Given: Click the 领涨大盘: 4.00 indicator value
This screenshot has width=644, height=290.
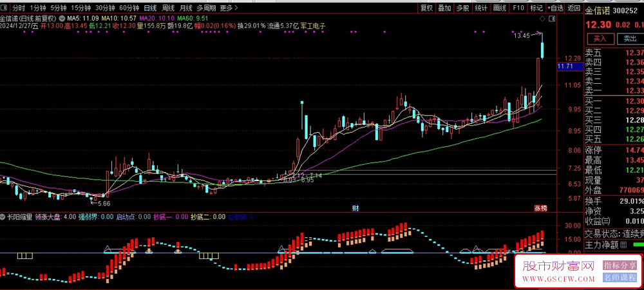Looking at the screenshot, I should 55,217.
